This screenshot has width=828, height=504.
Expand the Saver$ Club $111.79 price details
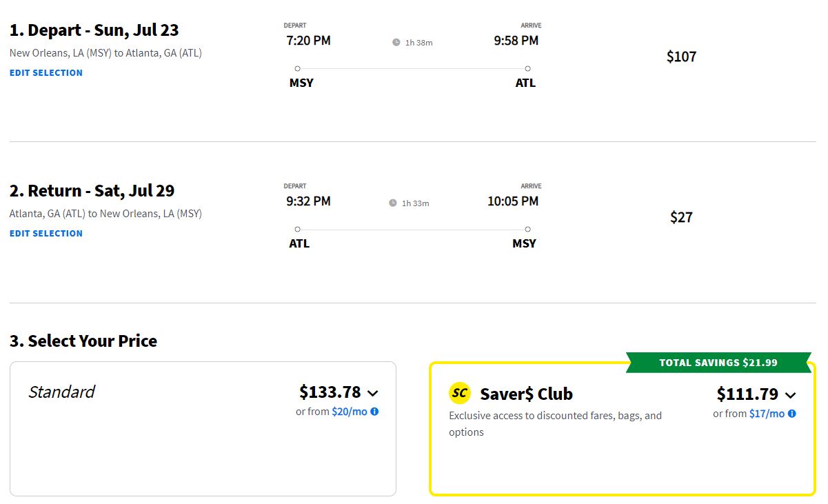tap(790, 395)
